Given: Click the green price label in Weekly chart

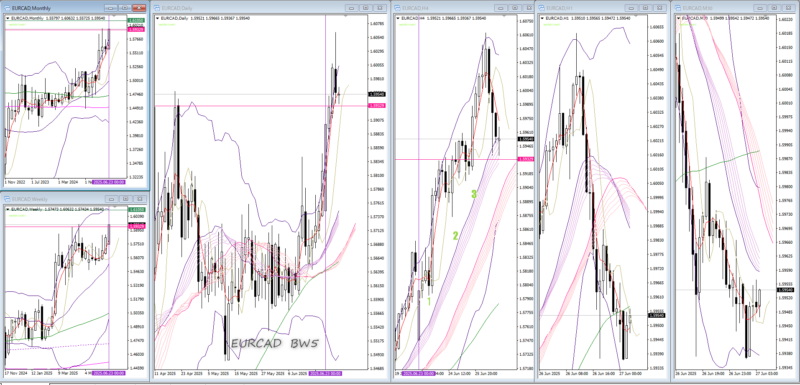Looking at the screenshot, I should click(136, 210).
